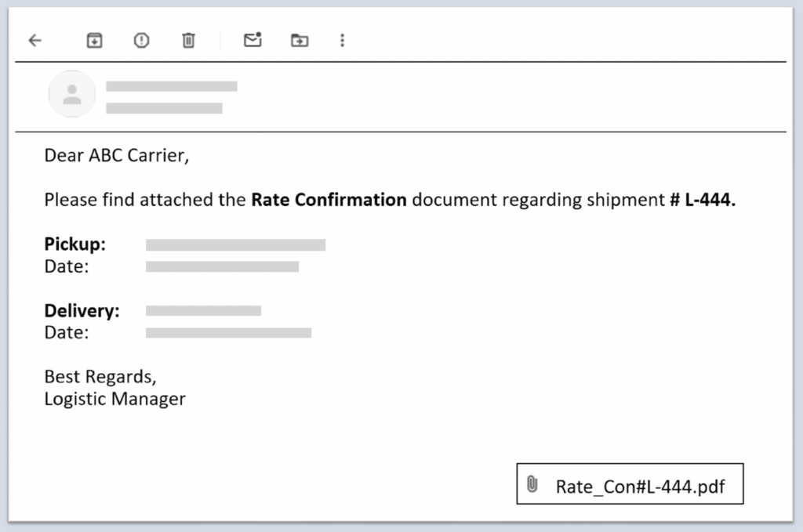The width and height of the screenshot is (803, 532).
Task: Click the Dear ABC Carrier greeting
Action: point(117,155)
